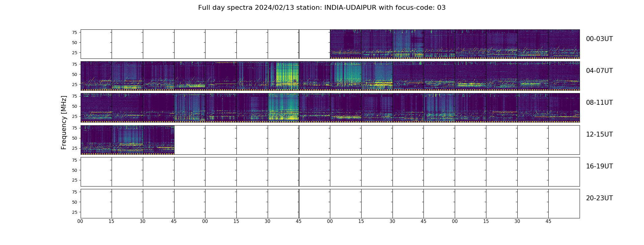
Task: Select the "12-15UT" row label
Action: click(x=599, y=134)
